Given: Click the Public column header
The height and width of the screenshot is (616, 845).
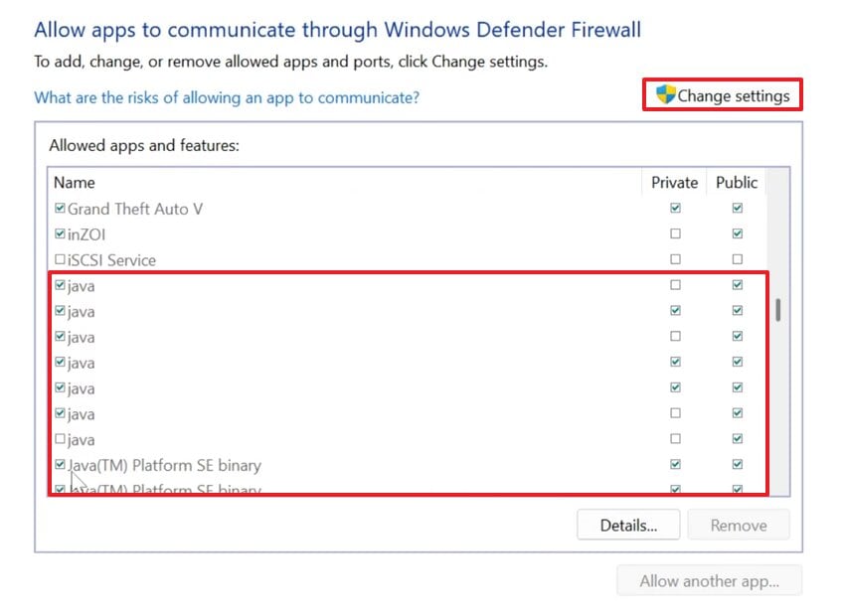Looking at the screenshot, I should (x=736, y=183).
